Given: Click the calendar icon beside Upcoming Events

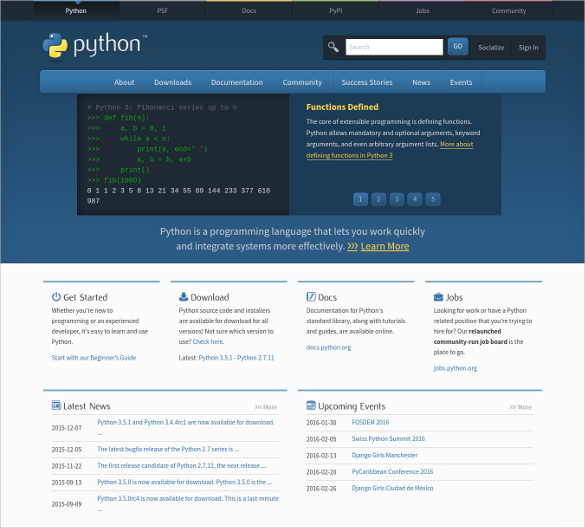Looking at the screenshot, I should click(311, 405).
